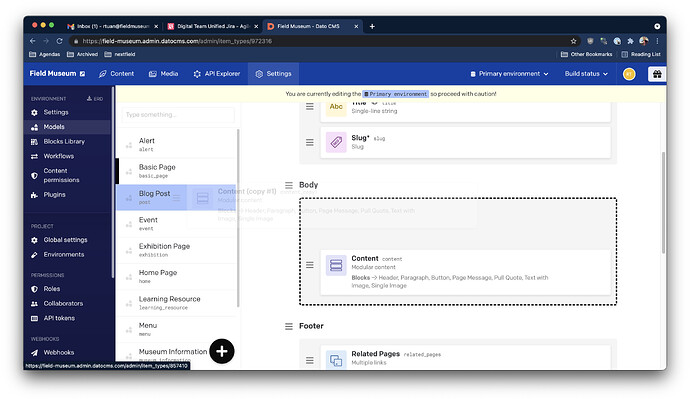Open the orange user avatar menu

(629, 74)
